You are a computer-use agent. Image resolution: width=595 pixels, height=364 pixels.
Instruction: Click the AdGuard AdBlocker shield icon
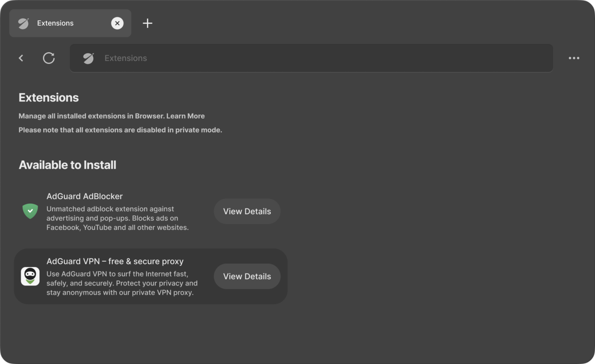[30, 211]
